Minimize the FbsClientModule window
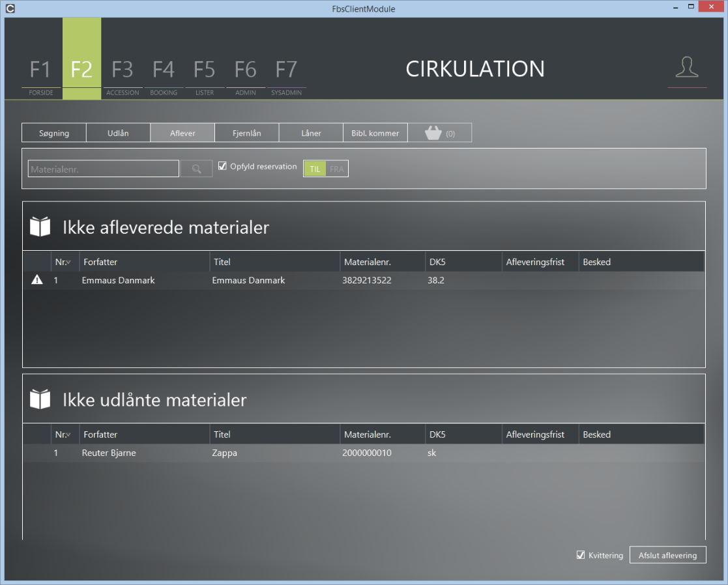This screenshot has width=728, height=585. (676, 7)
